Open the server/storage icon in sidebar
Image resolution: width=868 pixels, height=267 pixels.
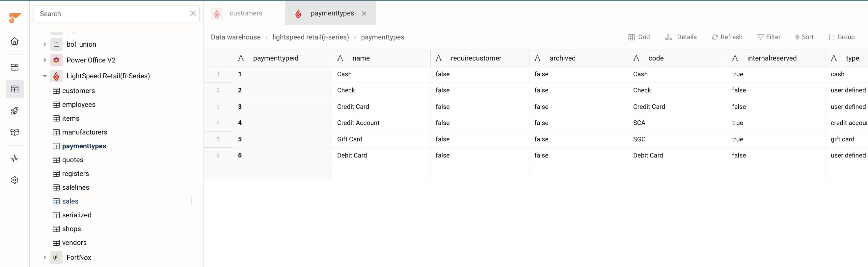[x=14, y=67]
